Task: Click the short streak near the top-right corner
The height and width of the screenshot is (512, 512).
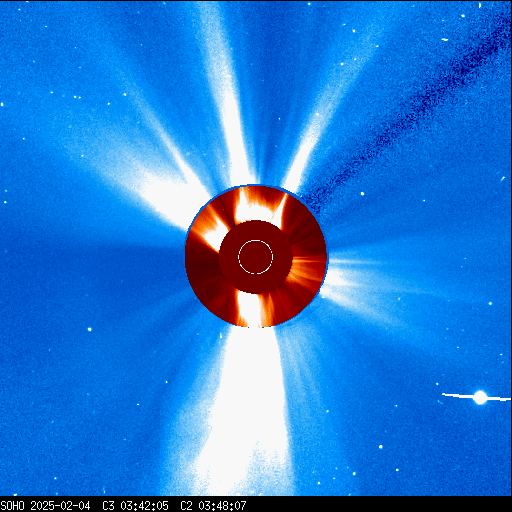Action: pos(445,40)
